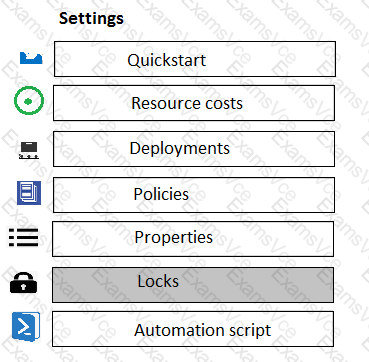
Task: Click the Settings section heading
Action: pos(91,19)
